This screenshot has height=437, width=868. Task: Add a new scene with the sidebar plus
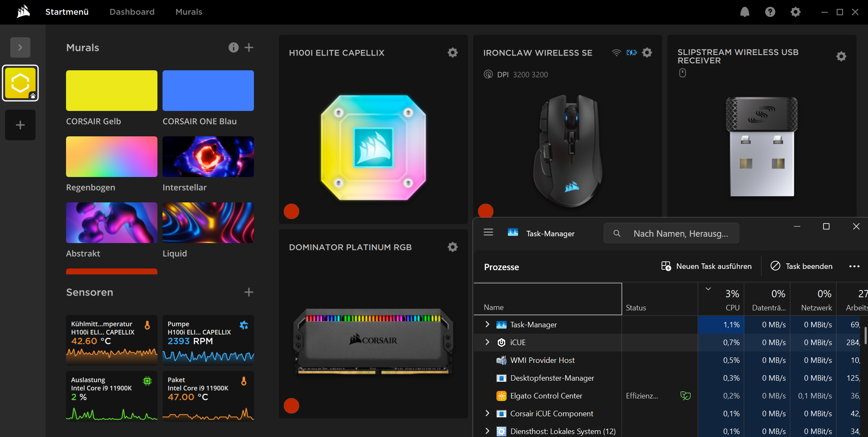coord(20,125)
